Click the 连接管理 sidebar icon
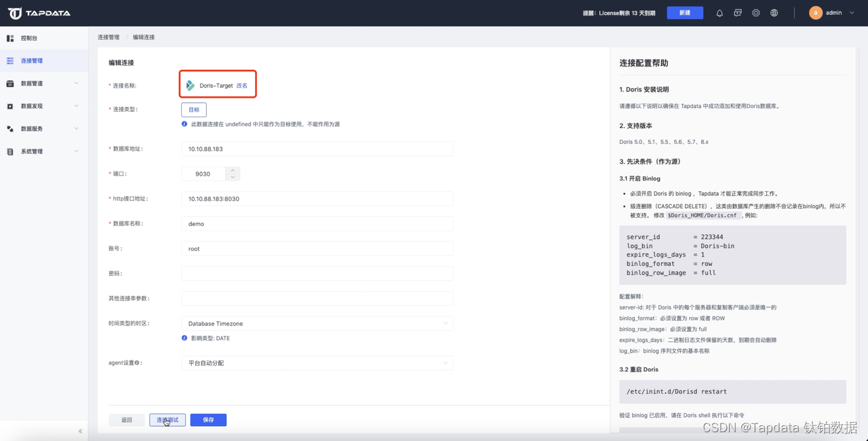The image size is (868, 441). (x=10, y=61)
